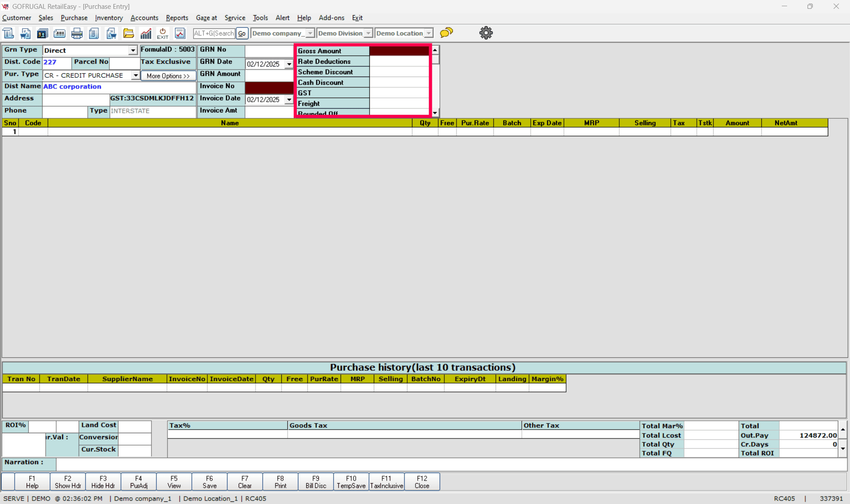Expand the Demo company dropdown
This screenshot has width=850, height=504.
pyautogui.click(x=310, y=33)
